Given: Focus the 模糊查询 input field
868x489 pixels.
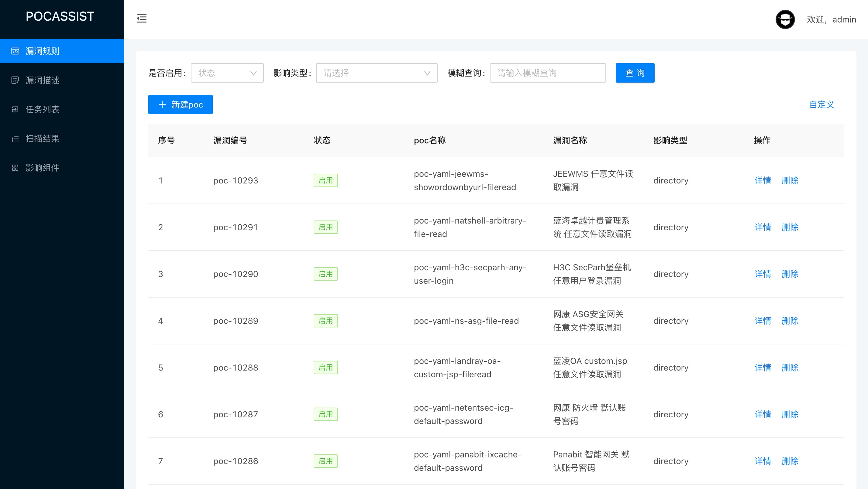Looking at the screenshot, I should tap(548, 73).
